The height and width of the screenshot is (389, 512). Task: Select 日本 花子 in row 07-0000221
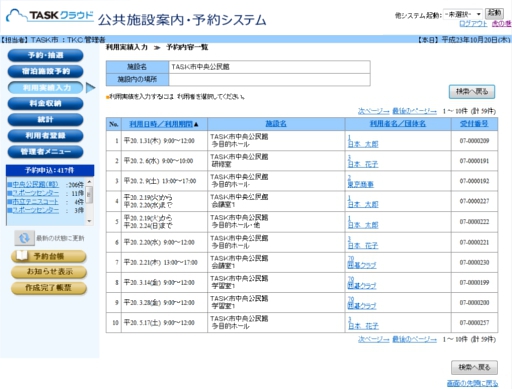point(363,246)
